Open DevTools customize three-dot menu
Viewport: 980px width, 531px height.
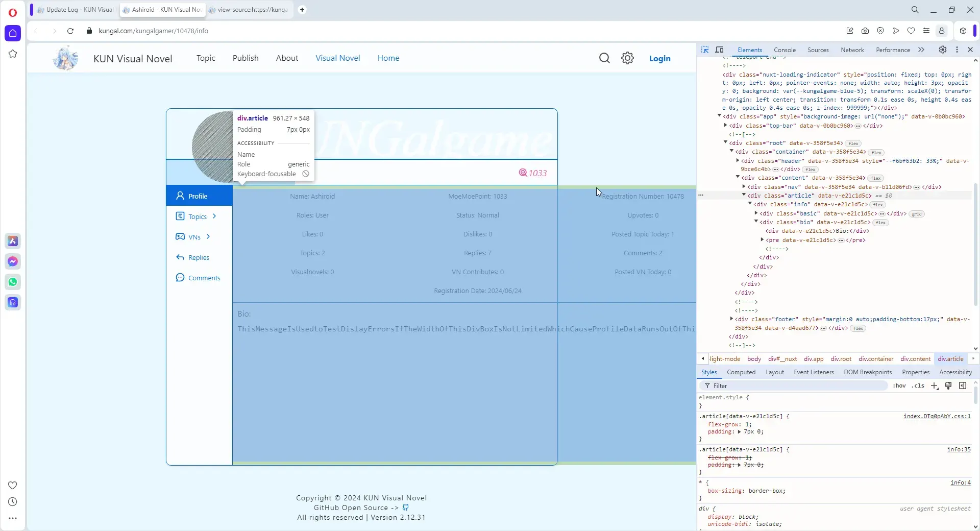[x=957, y=50]
